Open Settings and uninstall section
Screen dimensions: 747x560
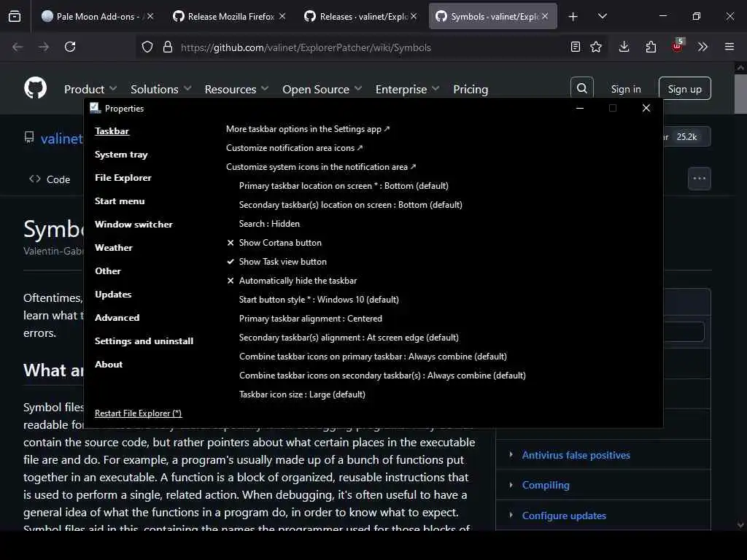(144, 341)
